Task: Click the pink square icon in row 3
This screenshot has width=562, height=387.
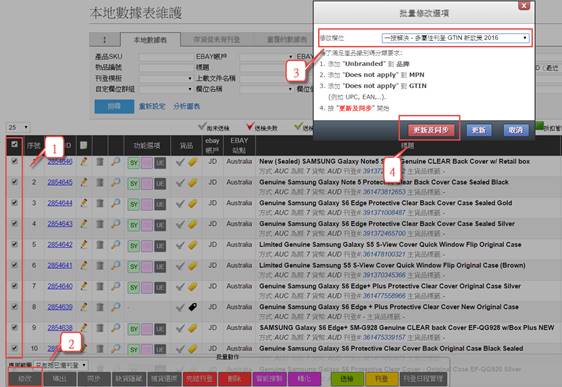Action: point(147,205)
